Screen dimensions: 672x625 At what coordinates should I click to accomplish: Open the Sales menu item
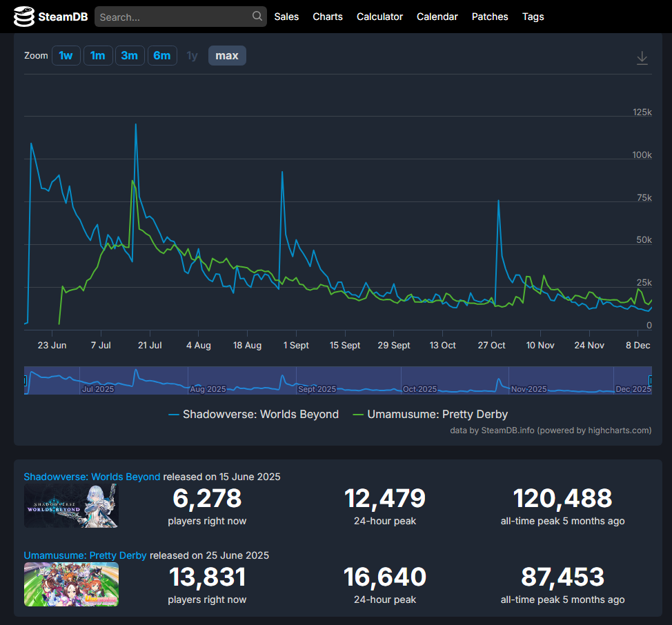[x=286, y=17]
